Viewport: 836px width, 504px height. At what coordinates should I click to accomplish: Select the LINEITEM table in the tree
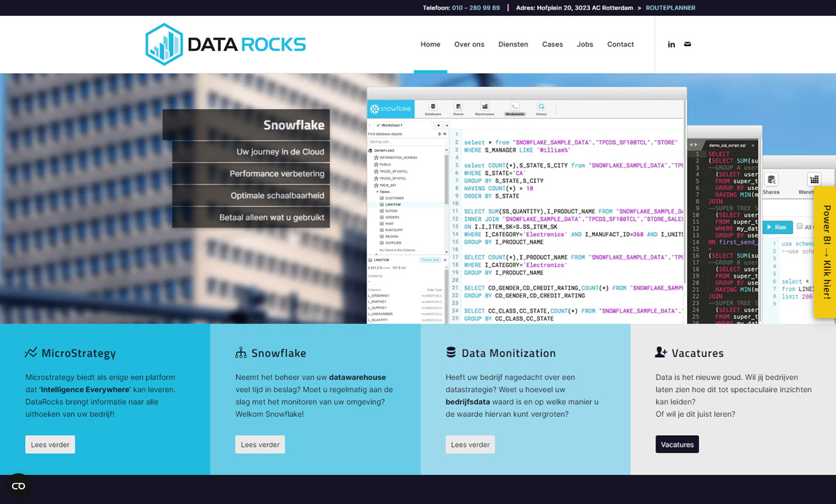[393, 204]
